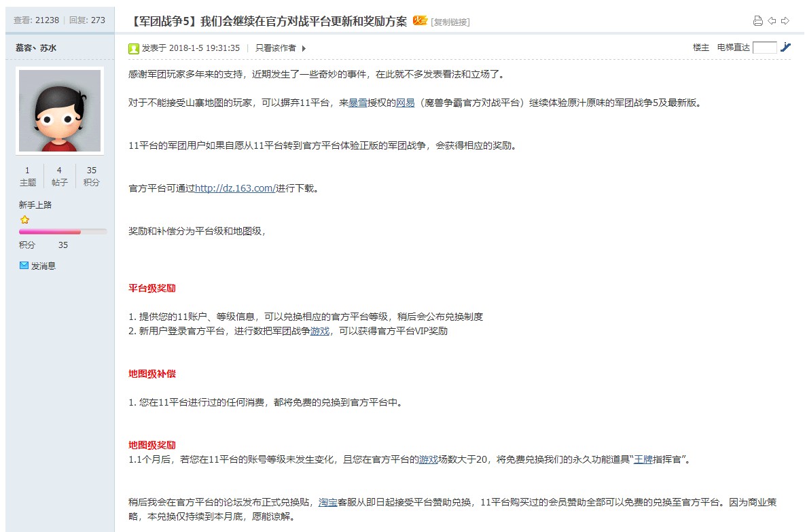Open the http://dz.163.com/ download link
Screen dimensions: 805x532
tap(235, 188)
